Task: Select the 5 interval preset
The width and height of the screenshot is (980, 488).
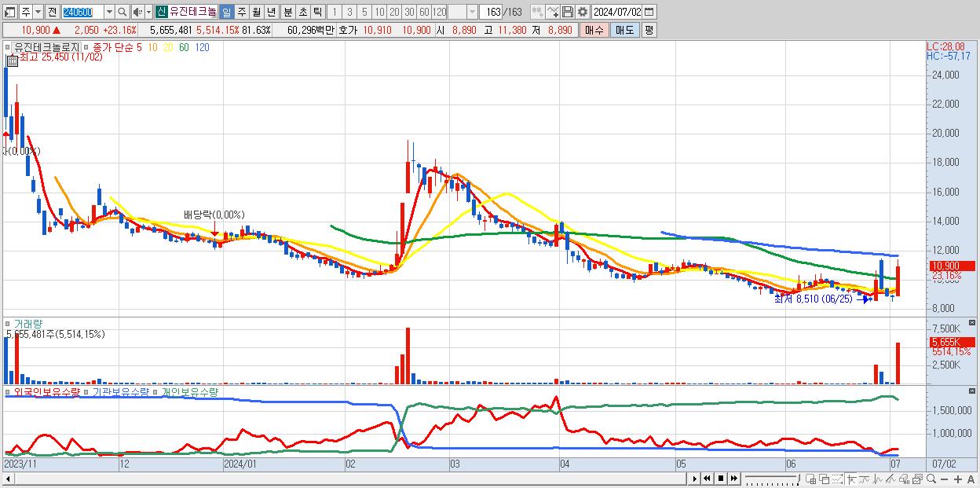Action: coord(364,12)
